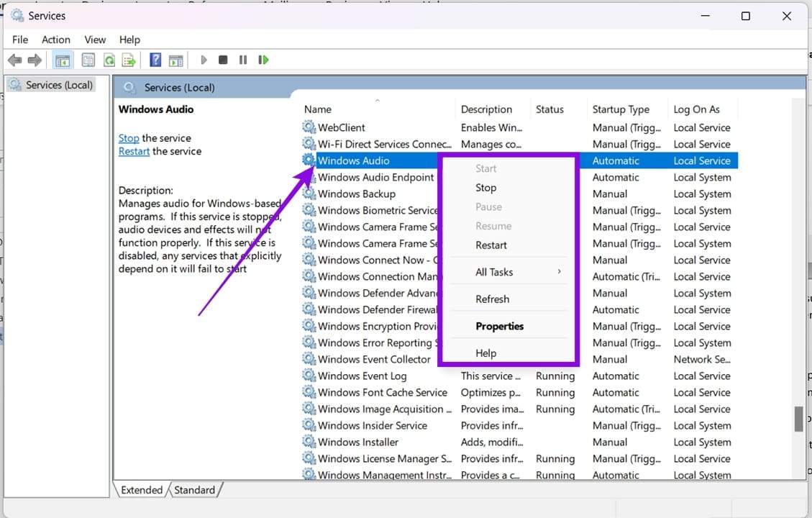
Task: Click the Back arrow toolbar icon
Action: tap(14, 60)
